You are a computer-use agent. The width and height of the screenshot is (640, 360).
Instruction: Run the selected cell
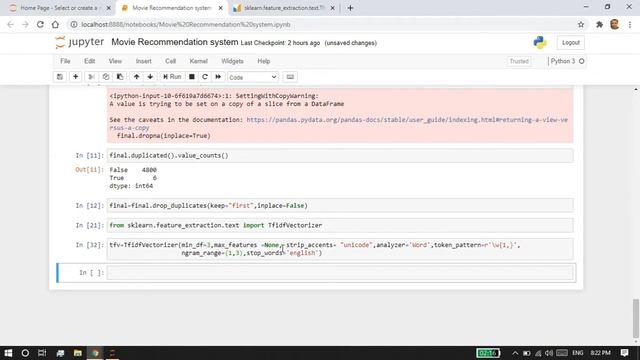[x=172, y=77]
